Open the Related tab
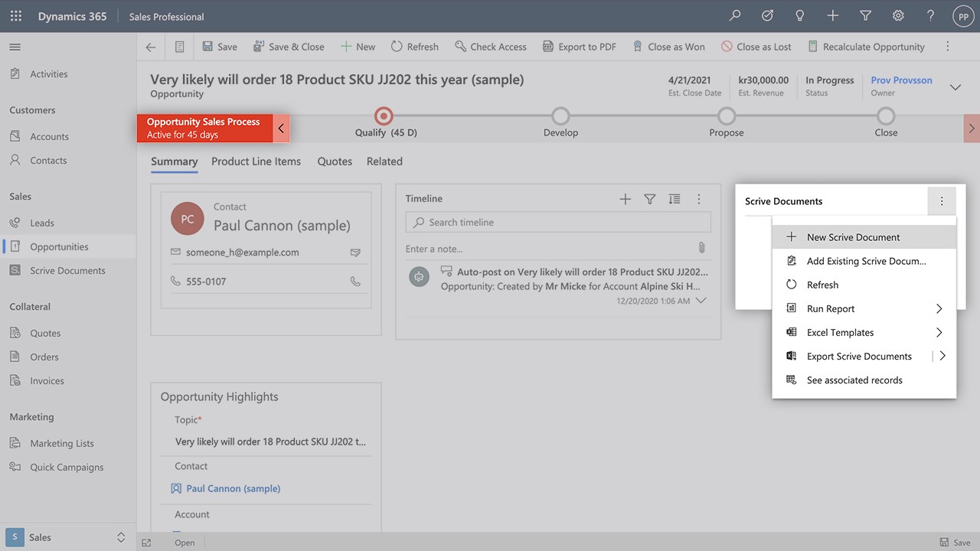 (x=384, y=161)
